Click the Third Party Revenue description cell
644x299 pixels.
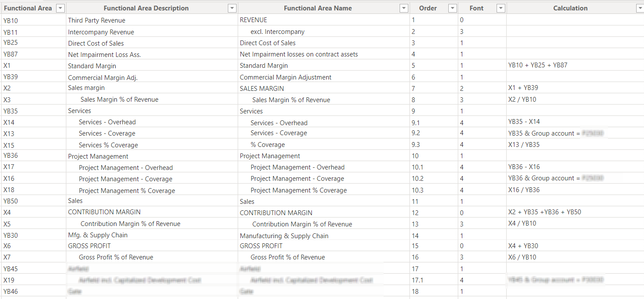pos(97,20)
